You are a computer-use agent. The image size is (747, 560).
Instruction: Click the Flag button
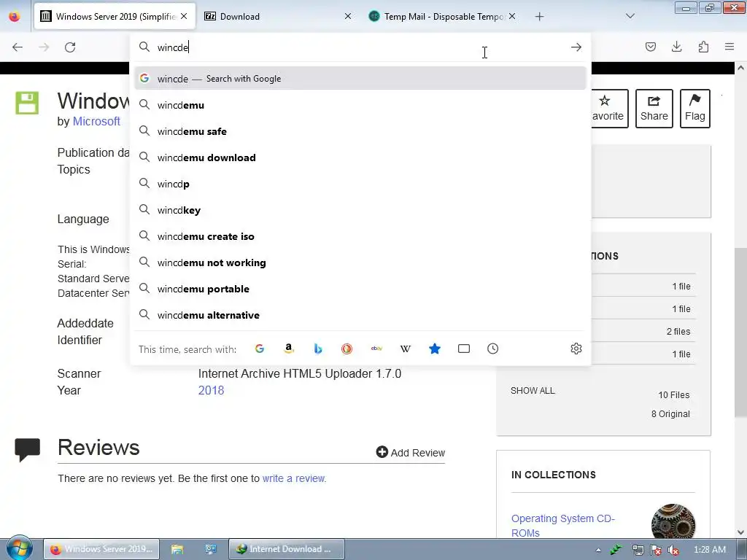click(x=695, y=109)
